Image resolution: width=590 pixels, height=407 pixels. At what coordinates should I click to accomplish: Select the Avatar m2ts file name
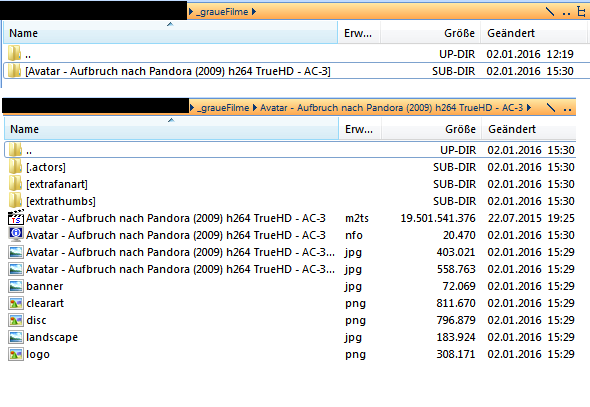pos(176,218)
